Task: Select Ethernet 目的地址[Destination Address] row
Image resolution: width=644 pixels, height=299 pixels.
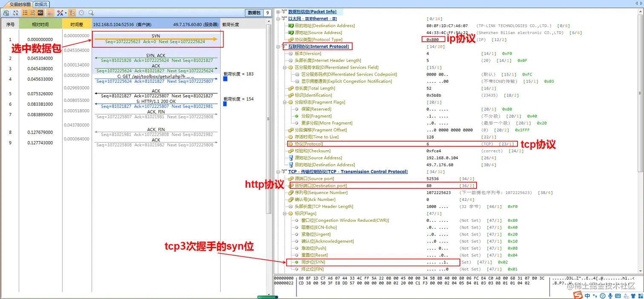Action: tap(325, 26)
